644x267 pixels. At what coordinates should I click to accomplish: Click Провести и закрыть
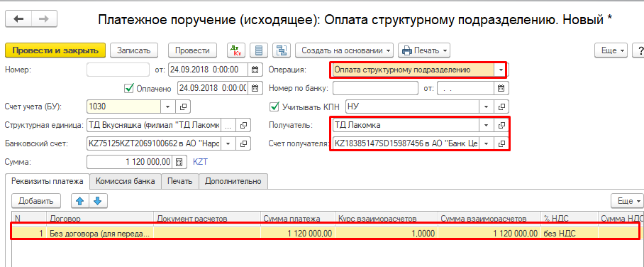coord(55,50)
